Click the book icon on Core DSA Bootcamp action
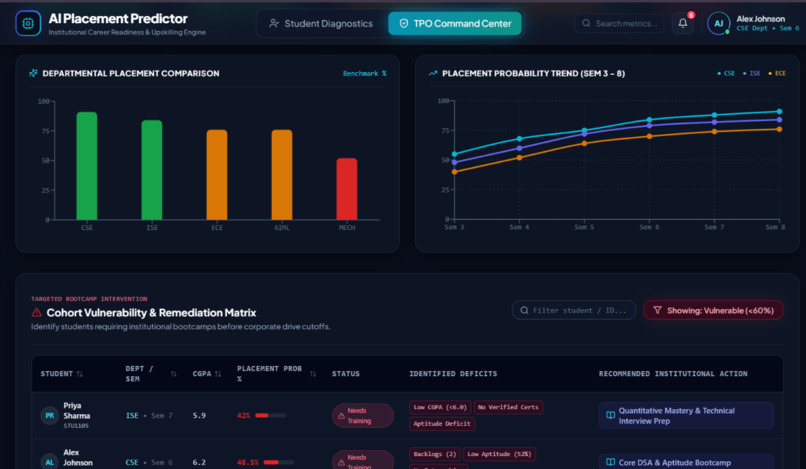The height and width of the screenshot is (469, 806). pyautogui.click(x=610, y=462)
